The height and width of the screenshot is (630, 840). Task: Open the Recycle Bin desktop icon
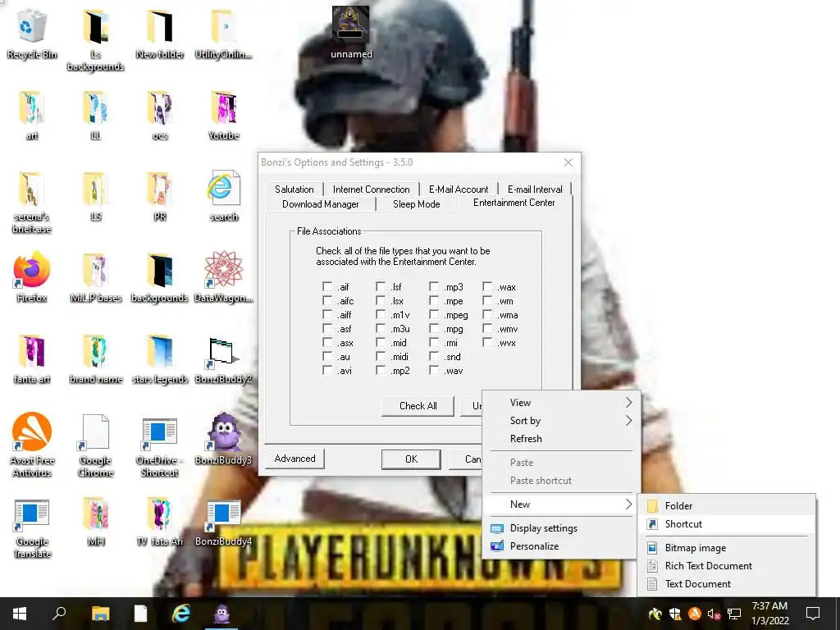[x=32, y=34]
